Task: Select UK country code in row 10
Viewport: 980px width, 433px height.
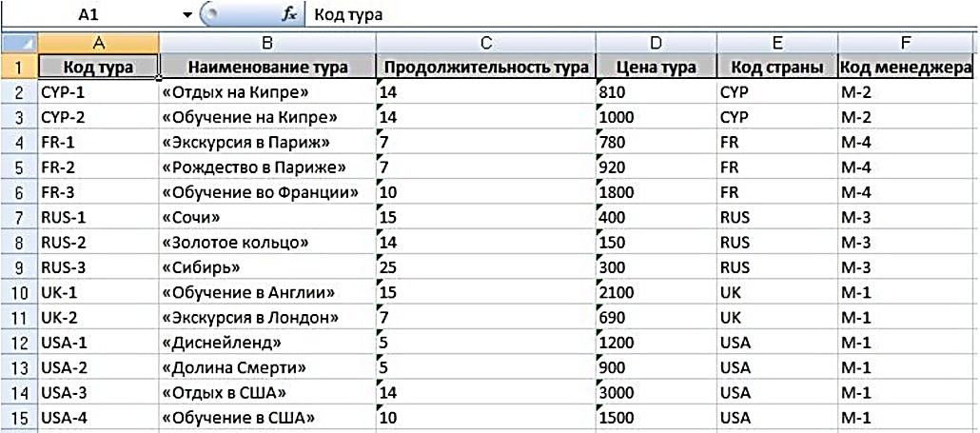Action: [x=777, y=292]
